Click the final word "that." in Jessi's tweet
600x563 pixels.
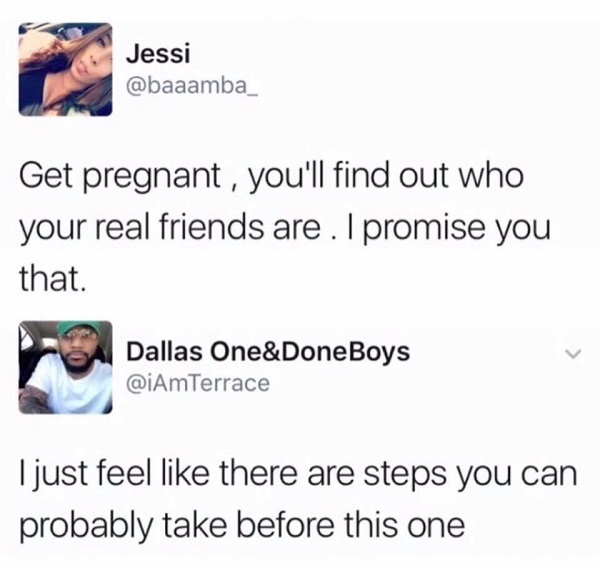pyautogui.click(x=51, y=277)
